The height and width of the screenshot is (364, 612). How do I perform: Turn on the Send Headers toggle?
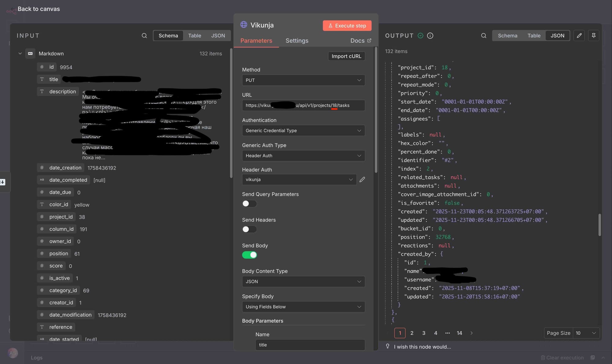249,230
